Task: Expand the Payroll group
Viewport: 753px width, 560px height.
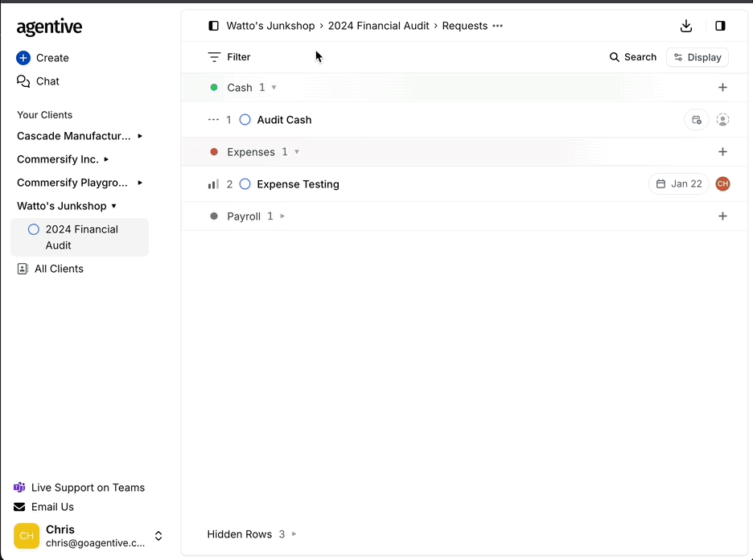Action: point(282,216)
